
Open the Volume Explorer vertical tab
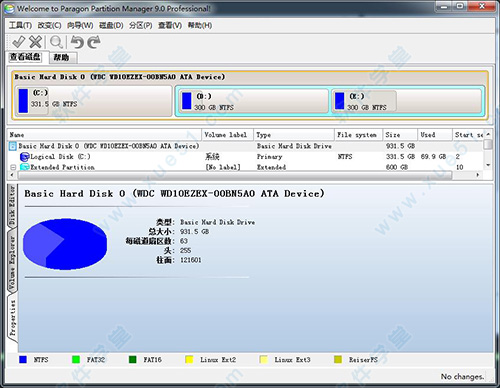click(x=12, y=263)
